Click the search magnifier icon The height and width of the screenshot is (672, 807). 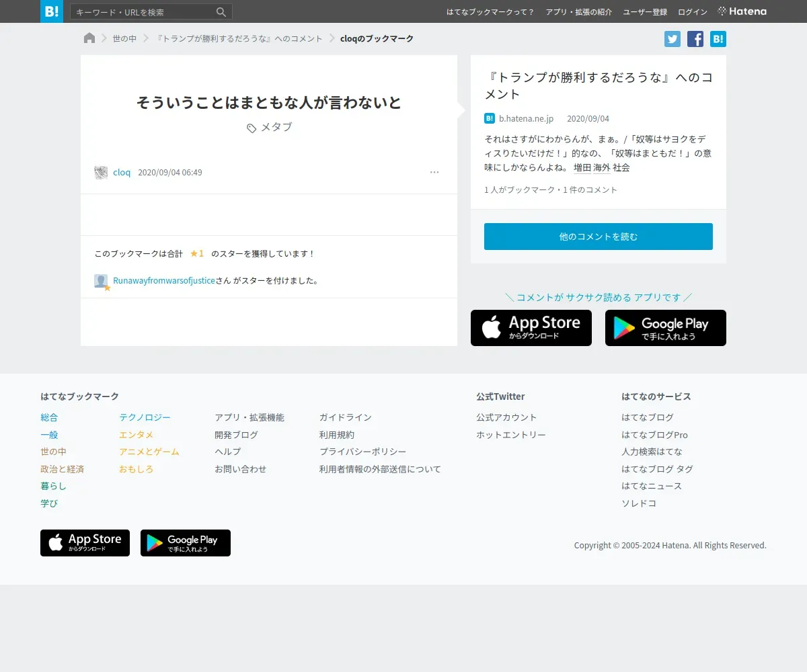click(221, 12)
